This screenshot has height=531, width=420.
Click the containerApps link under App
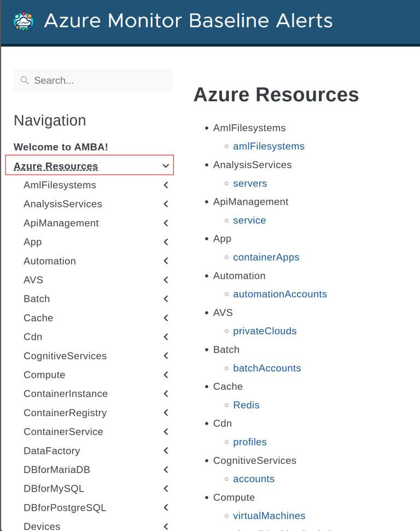[266, 257]
